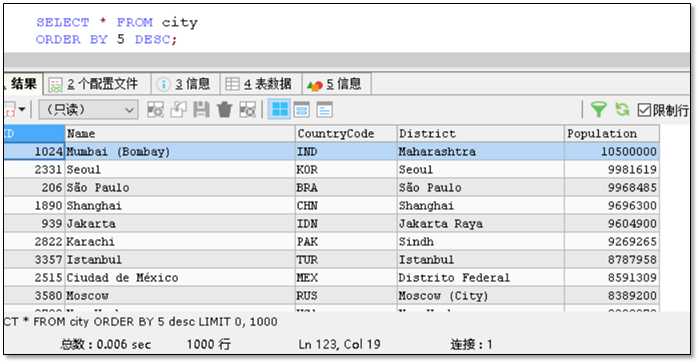Switch to the 结果 results tab

tap(22, 84)
